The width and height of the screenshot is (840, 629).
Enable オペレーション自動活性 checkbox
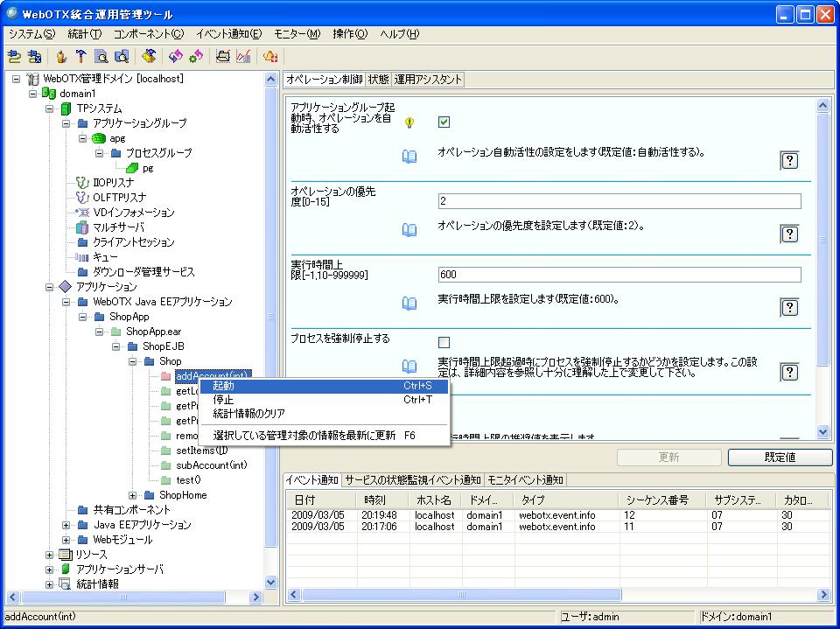444,121
